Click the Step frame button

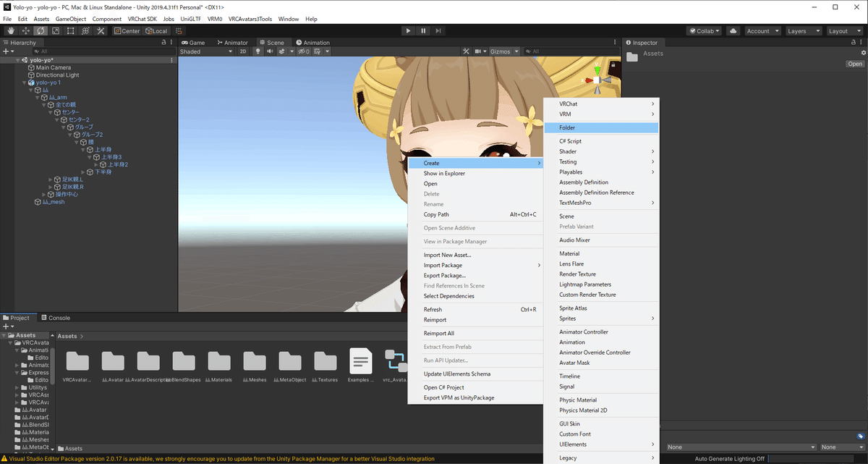438,31
